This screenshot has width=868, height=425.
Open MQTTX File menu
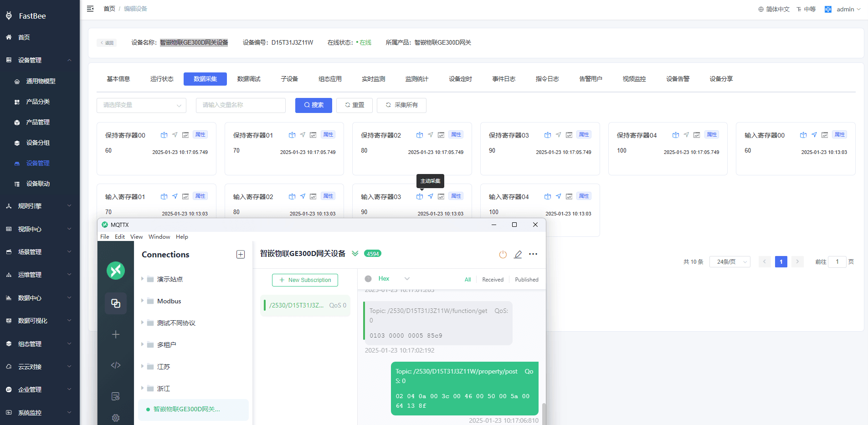(105, 237)
